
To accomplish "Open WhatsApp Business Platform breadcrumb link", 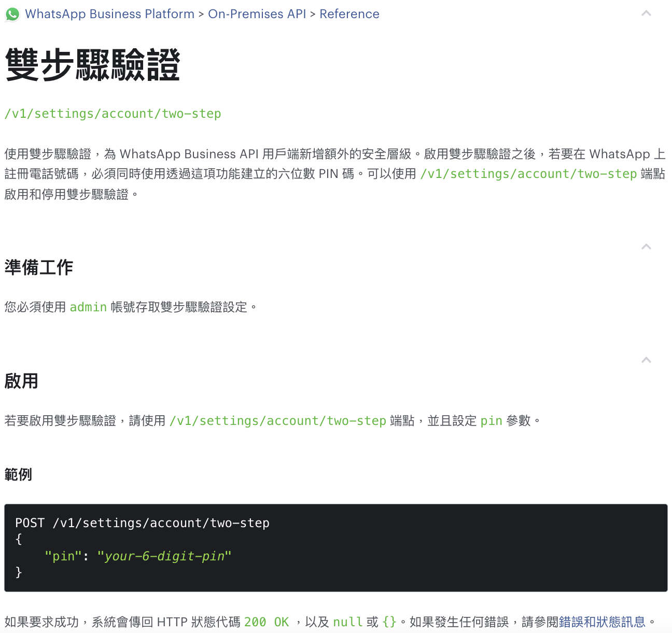I will [109, 14].
